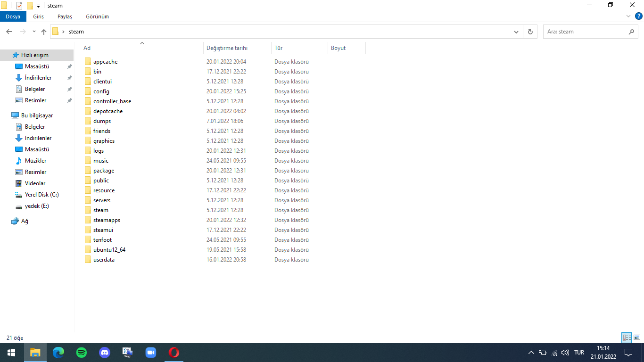This screenshot has width=644, height=362.
Task: Select the steamui folder name
Action: 103,230
